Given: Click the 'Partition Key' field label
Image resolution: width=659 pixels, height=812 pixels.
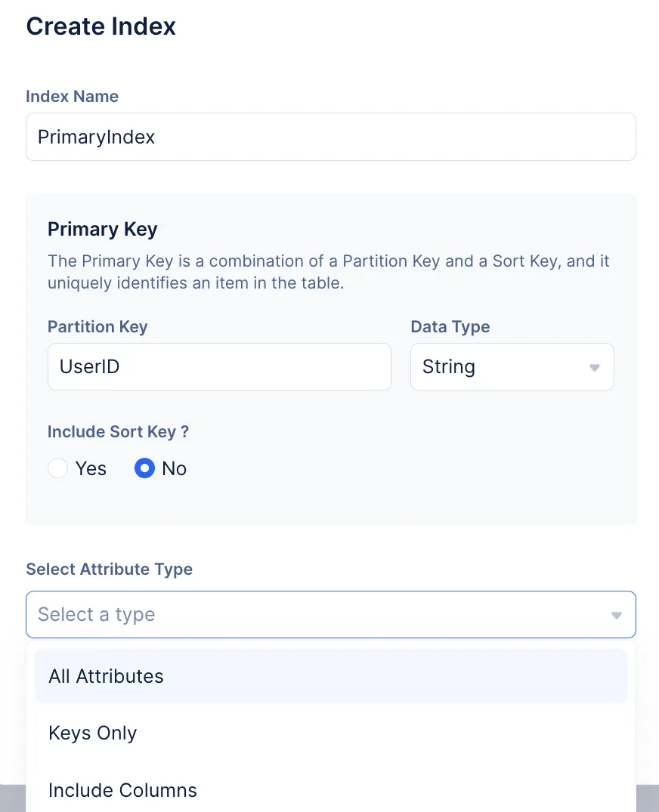Looking at the screenshot, I should [97, 327].
